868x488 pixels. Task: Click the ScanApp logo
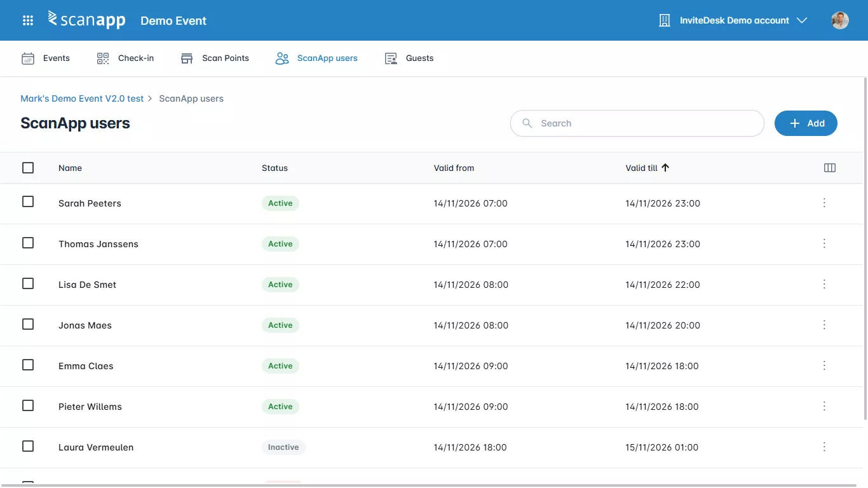86,20
